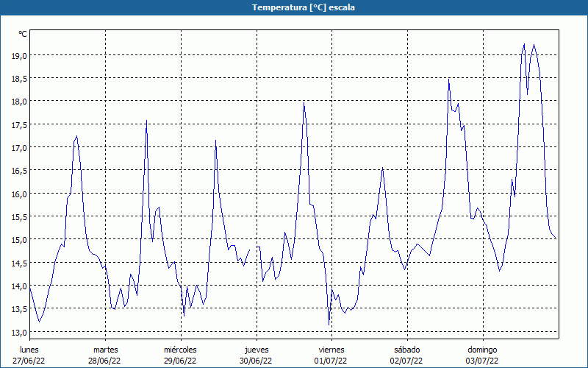This screenshot has width=588, height=368.
Task: Click the 13,5 axis value
Action: (19, 308)
